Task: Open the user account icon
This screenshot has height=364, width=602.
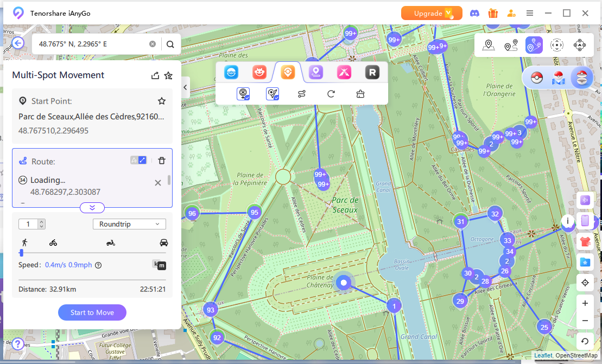Action: [x=511, y=14]
